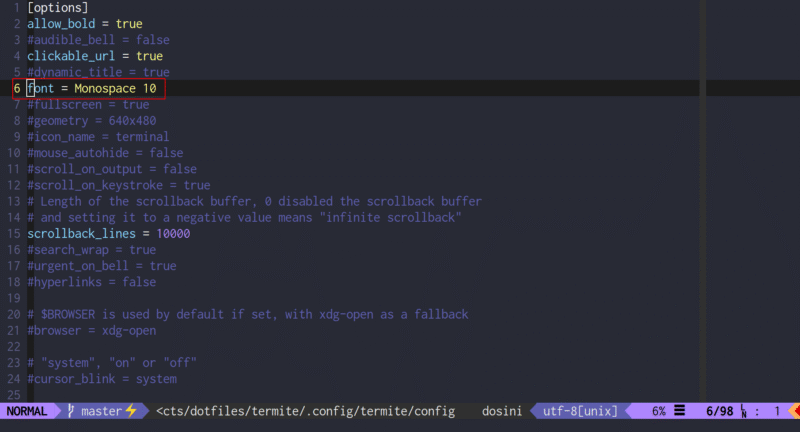Screen dimensions: 800x432
Task: Click the lightning bolt icon after master
Action: coord(130,411)
